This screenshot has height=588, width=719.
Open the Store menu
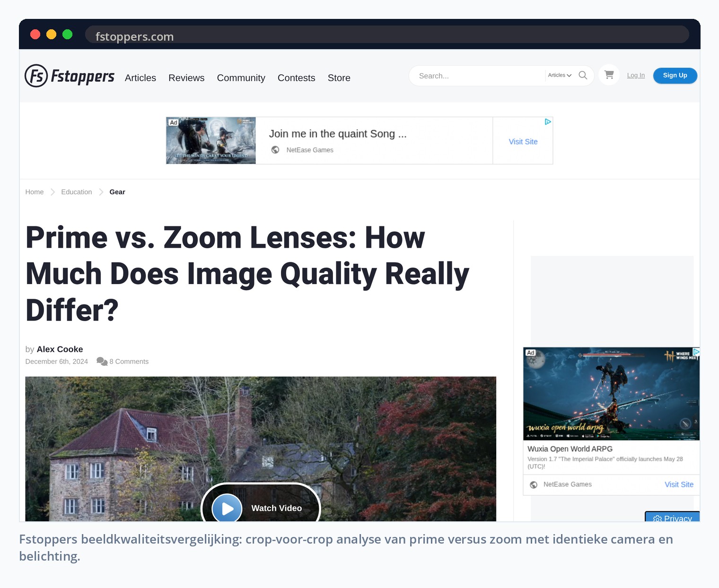click(x=339, y=78)
